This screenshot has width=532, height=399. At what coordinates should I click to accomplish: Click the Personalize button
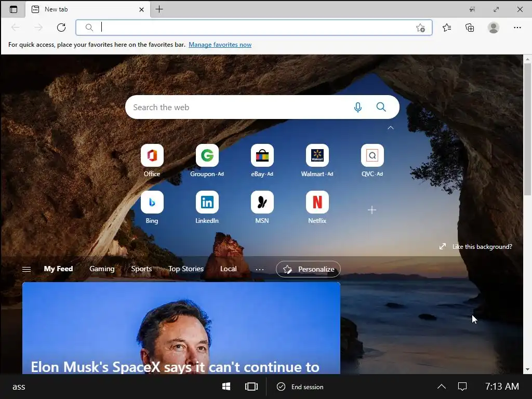pyautogui.click(x=308, y=269)
